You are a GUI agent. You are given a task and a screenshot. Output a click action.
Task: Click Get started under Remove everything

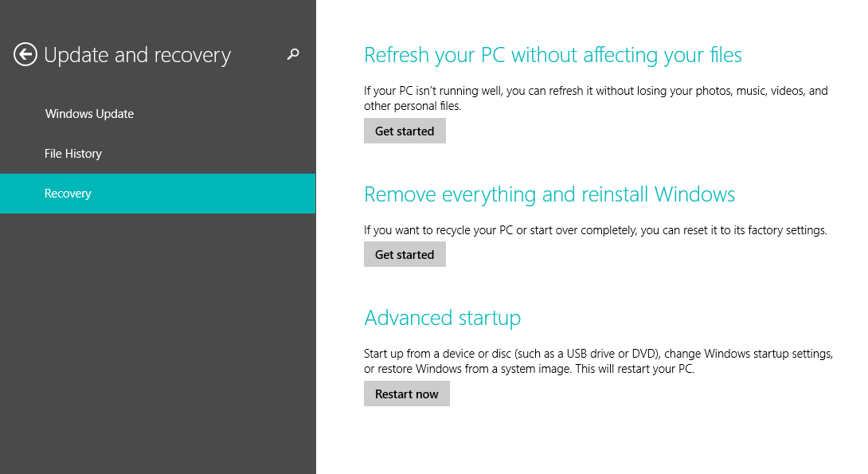tap(405, 254)
